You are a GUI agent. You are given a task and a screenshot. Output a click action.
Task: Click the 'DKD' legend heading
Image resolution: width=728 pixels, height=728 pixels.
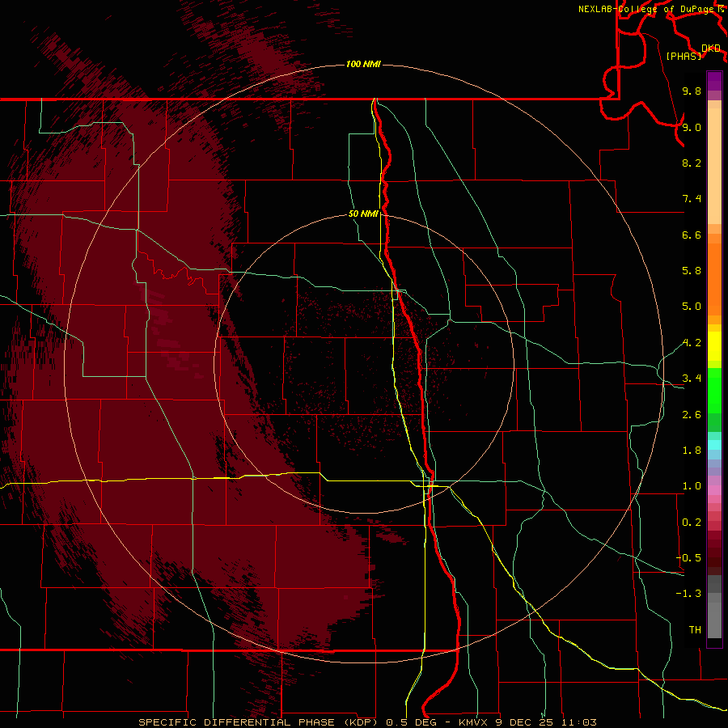pyautogui.click(x=710, y=49)
